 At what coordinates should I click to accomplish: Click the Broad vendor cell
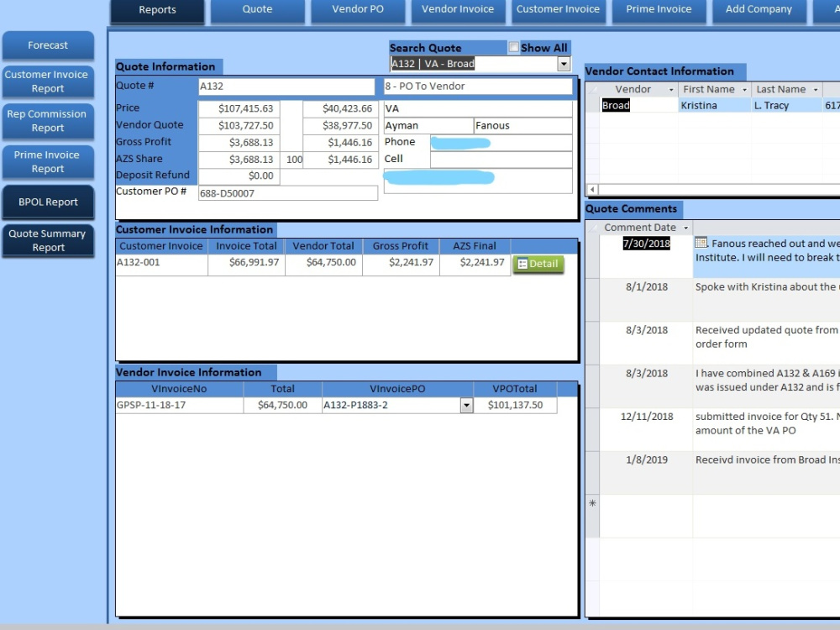[638, 106]
